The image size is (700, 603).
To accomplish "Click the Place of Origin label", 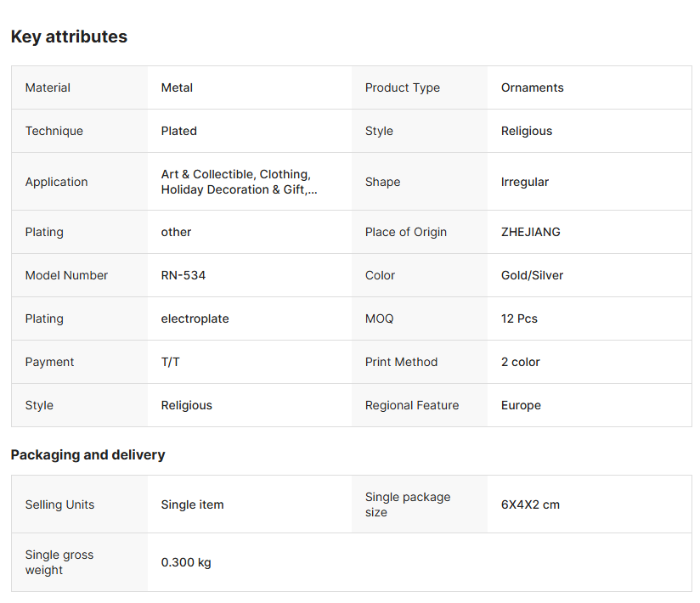I will (405, 232).
